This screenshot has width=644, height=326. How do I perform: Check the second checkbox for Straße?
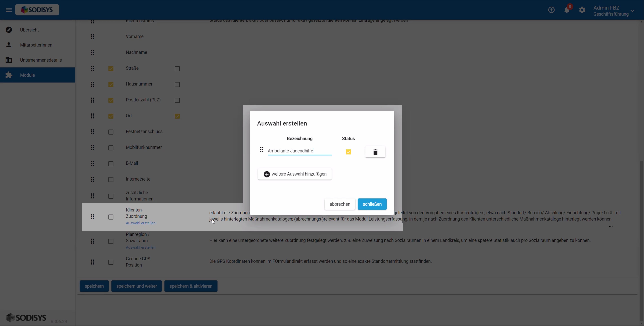pos(177,69)
